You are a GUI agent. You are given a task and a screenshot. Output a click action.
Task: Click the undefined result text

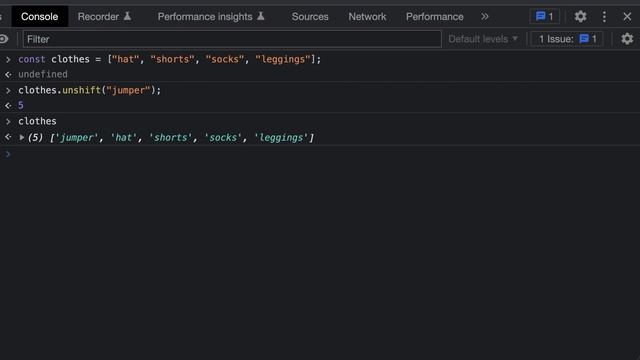(x=43, y=74)
